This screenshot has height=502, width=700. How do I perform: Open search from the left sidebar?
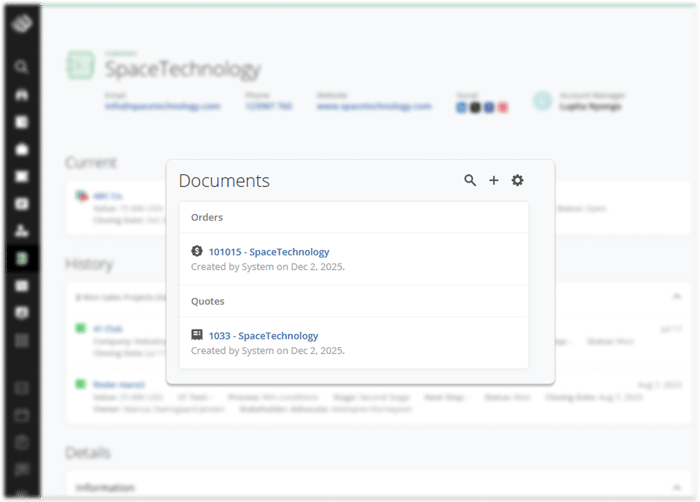click(x=21, y=68)
